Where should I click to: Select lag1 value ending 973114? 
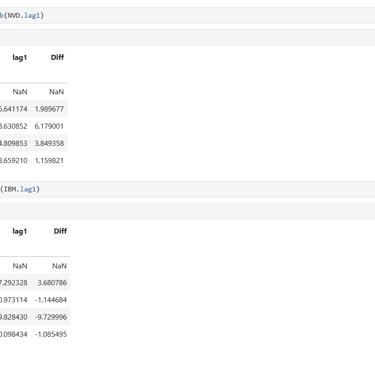coord(14,300)
